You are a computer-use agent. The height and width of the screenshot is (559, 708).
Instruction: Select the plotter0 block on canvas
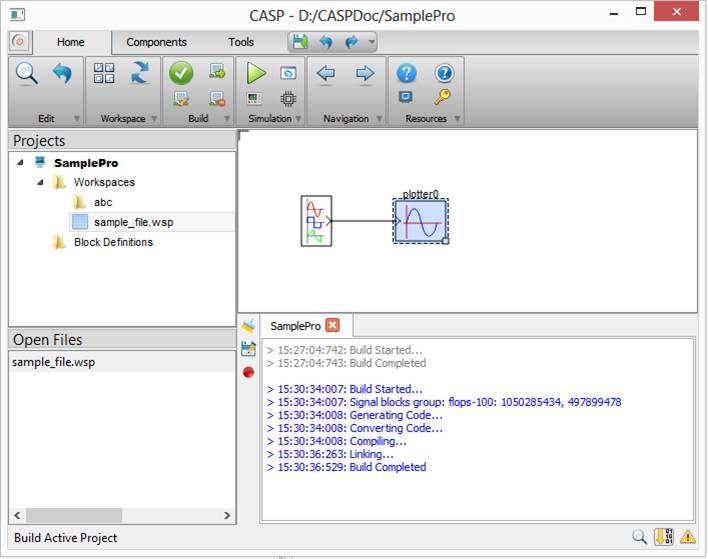click(x=420, y=220)
